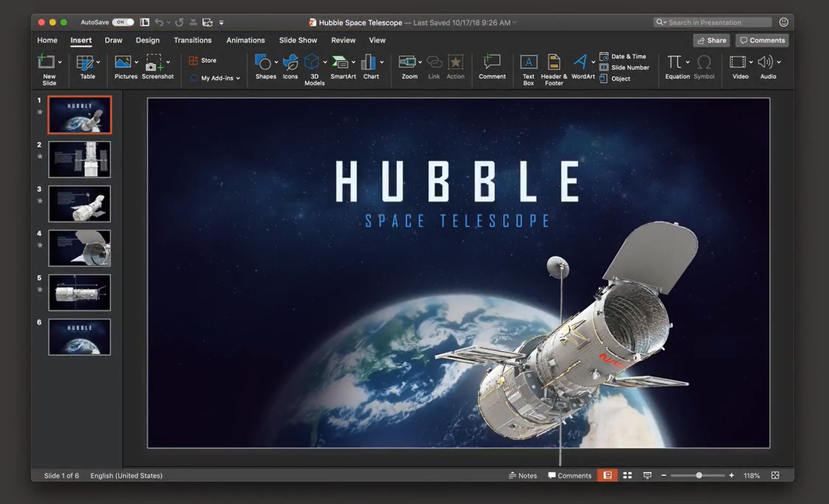Click the Equation icon

[674, 62]
